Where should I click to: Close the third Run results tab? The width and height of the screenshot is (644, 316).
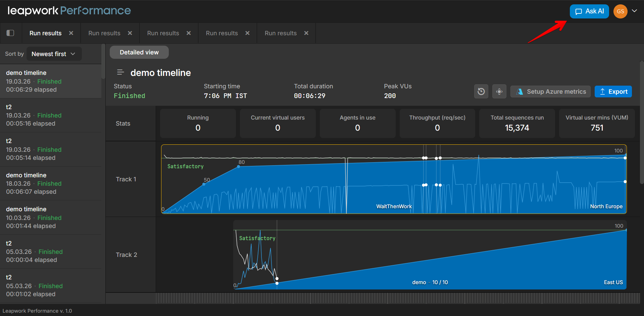click(x=189, y=33)
